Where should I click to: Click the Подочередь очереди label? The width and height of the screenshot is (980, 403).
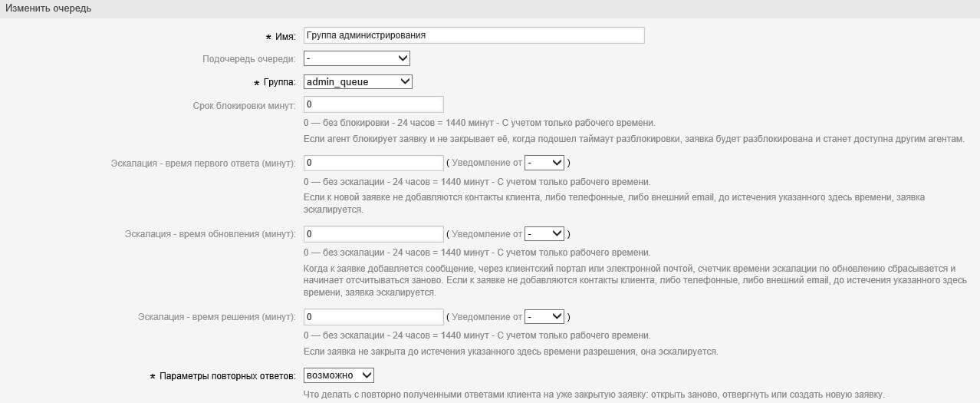point(249,59)
